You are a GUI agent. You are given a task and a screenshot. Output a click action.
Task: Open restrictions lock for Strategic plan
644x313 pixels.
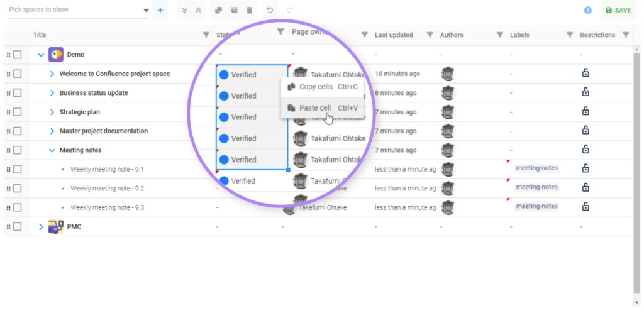pos(586,111)
